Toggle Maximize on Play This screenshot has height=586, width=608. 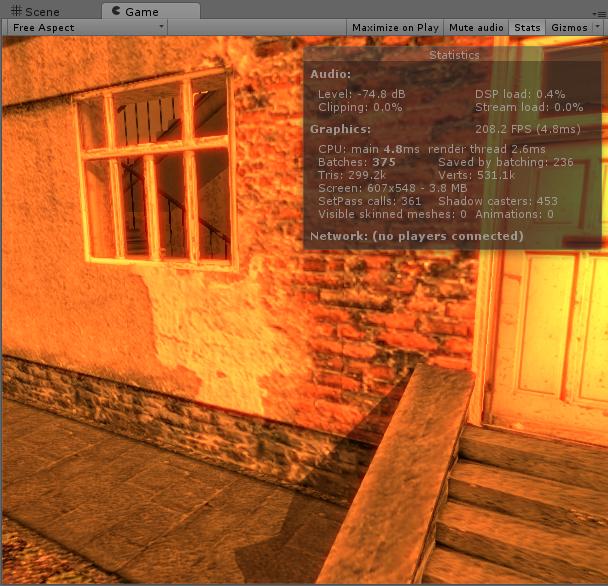point(395,28)
